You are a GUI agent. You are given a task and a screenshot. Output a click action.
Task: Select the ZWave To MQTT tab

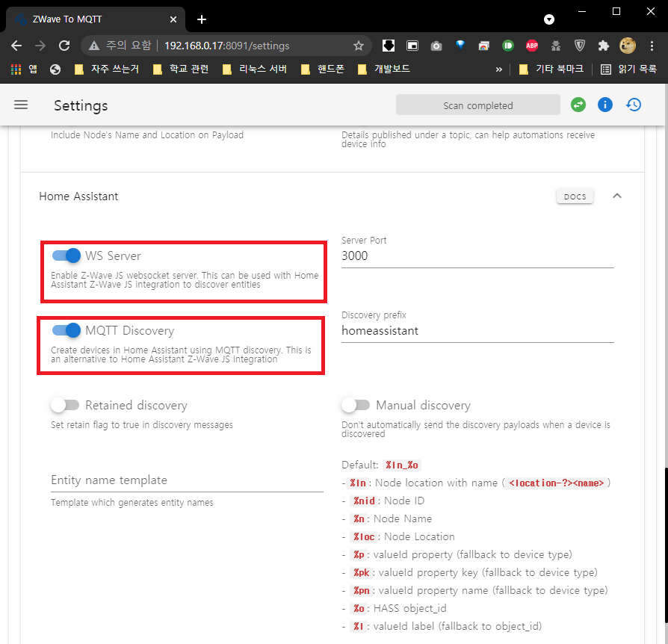tap(96, 19)
